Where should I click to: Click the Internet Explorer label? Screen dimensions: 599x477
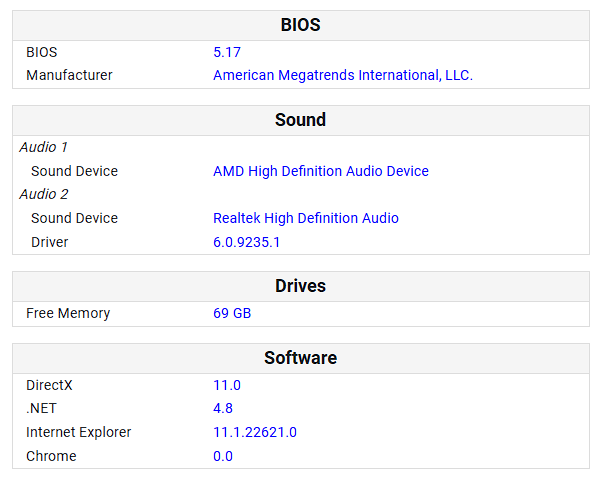(x=79, y=432)
